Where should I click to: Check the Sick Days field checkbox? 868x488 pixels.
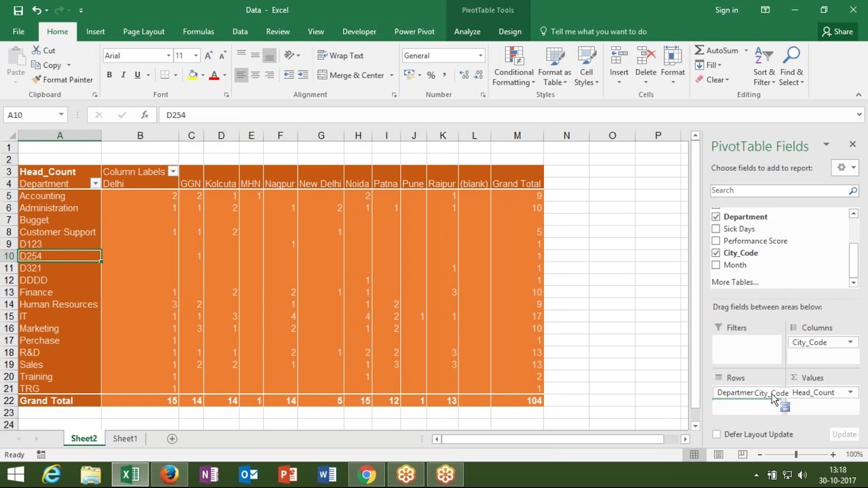coord(715,229)
